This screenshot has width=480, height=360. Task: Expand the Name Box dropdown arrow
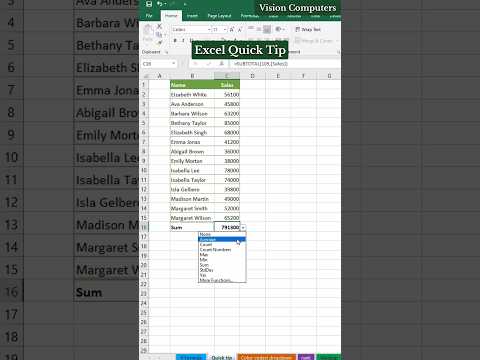point(173,63)
